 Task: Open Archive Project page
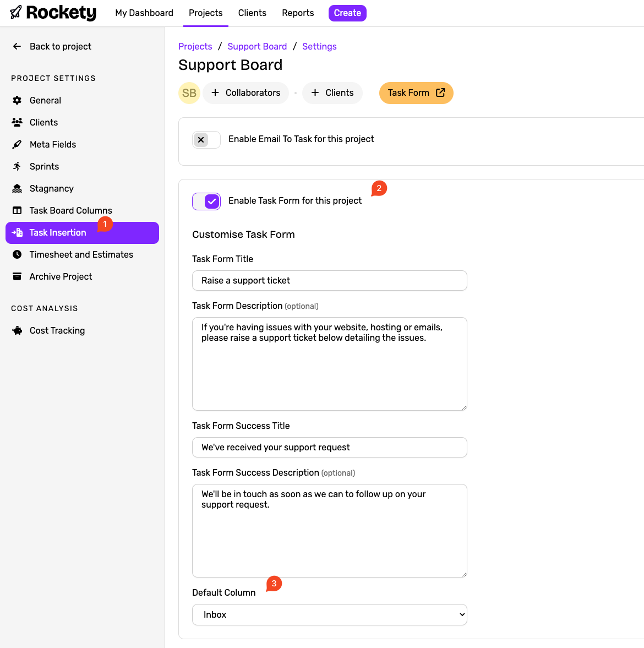click(x=82, y=276)
